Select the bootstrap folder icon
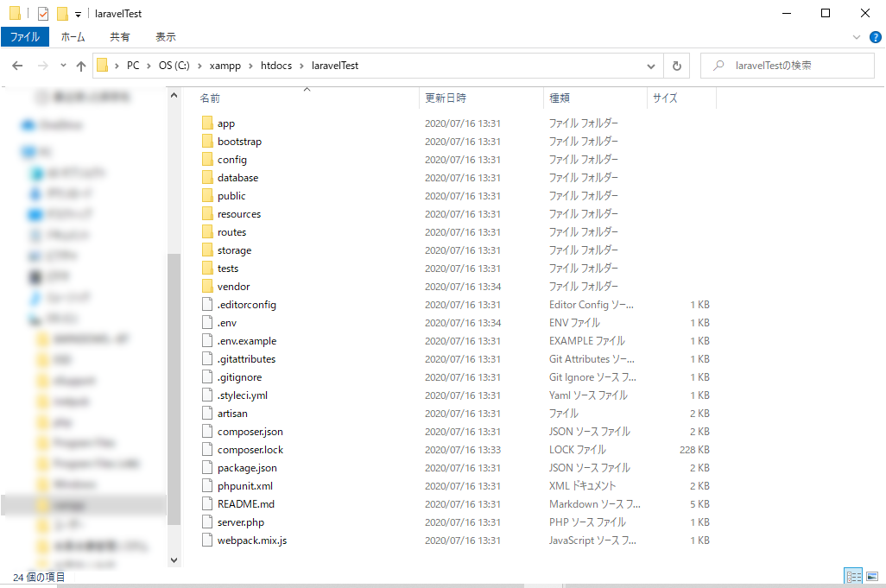 tap(207, 142)
